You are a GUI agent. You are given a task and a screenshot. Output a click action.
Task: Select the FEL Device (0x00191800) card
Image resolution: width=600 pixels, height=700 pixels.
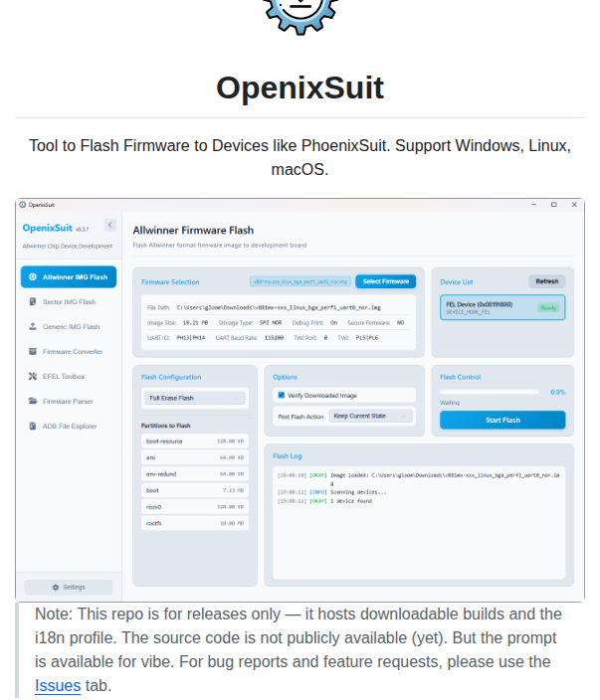(x=502, y=307)
